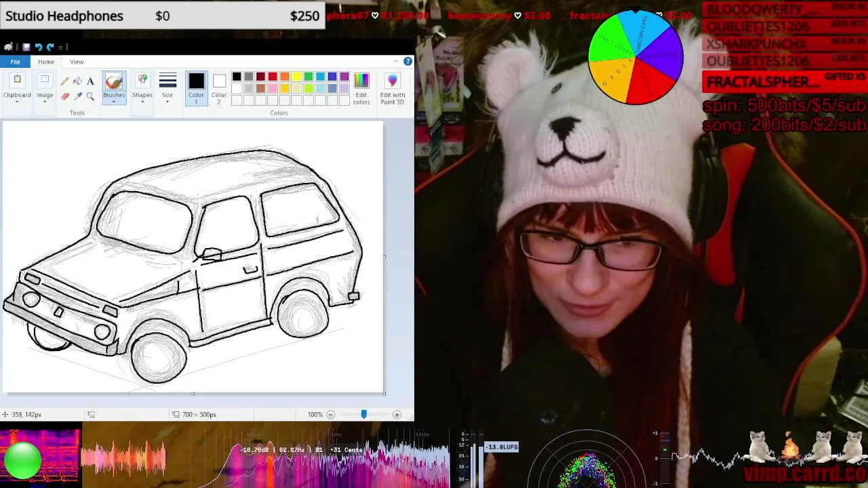Viewport: 868px width, 488px height.
Task: Activate Color 2 background selector
Action: point(218,88)
